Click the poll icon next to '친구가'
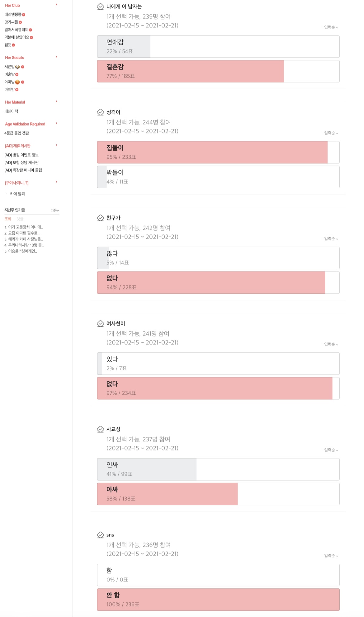This screenshot has height=617, width=364. 100,218
